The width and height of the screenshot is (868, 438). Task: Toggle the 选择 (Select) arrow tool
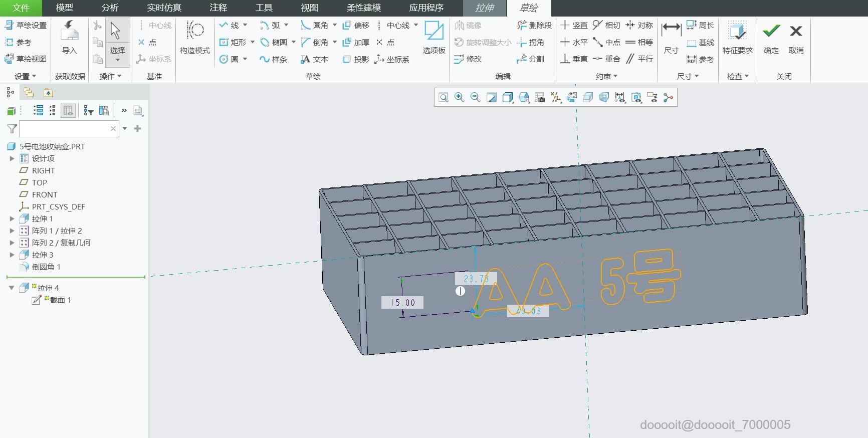point(116,31)
